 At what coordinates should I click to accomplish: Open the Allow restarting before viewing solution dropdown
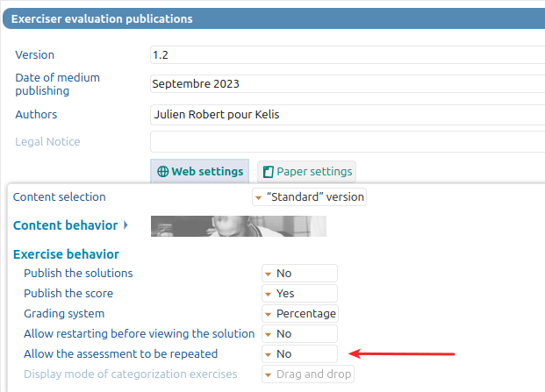click(x=299, y=333)
